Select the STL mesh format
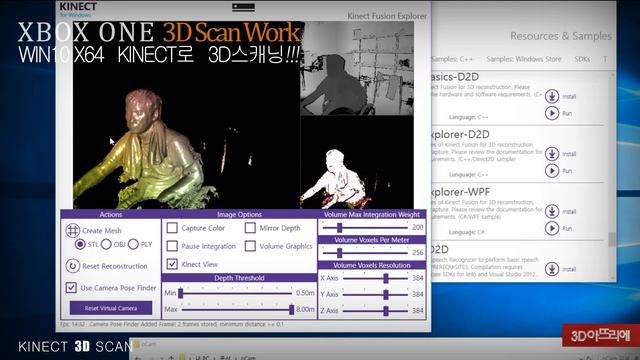The width and height of the screenshot is (640, 360). [80, 244]
